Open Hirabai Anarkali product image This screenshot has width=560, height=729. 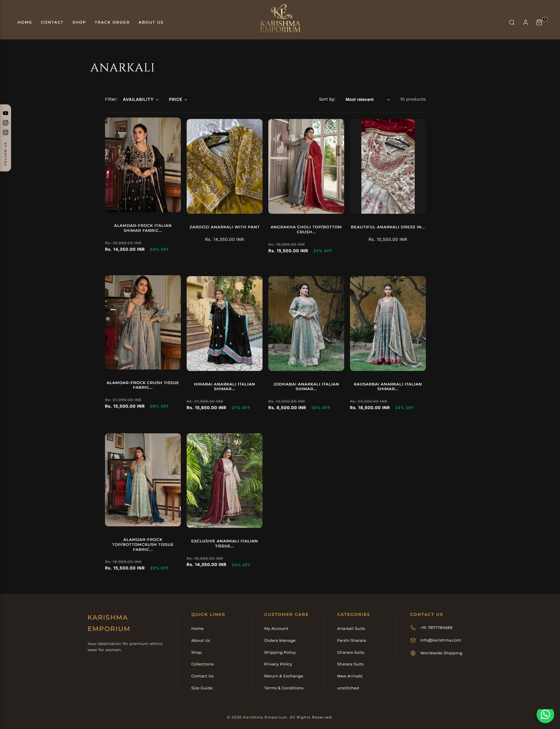[x=224, y=323]
